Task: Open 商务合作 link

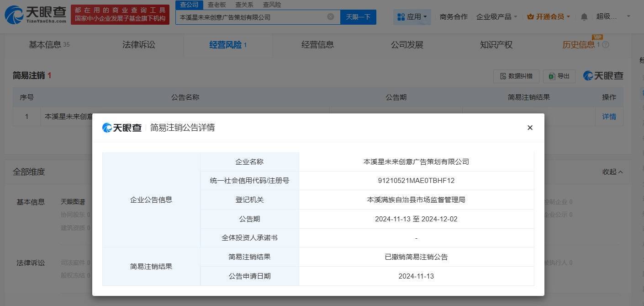Action: pos(454,17)
